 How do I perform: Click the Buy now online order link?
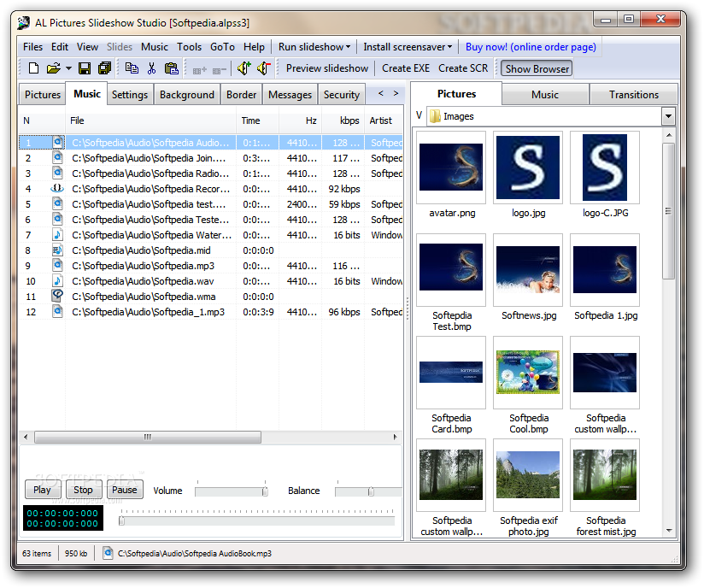[x=531, y=47]
